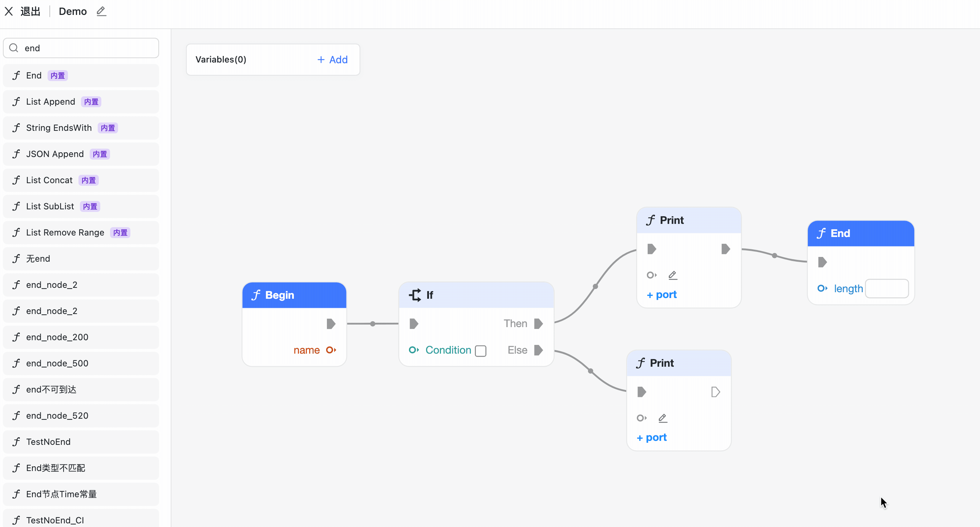Select end_node_200 in the list
This screenshot has height=527, width=980.
tap(81, 337)
